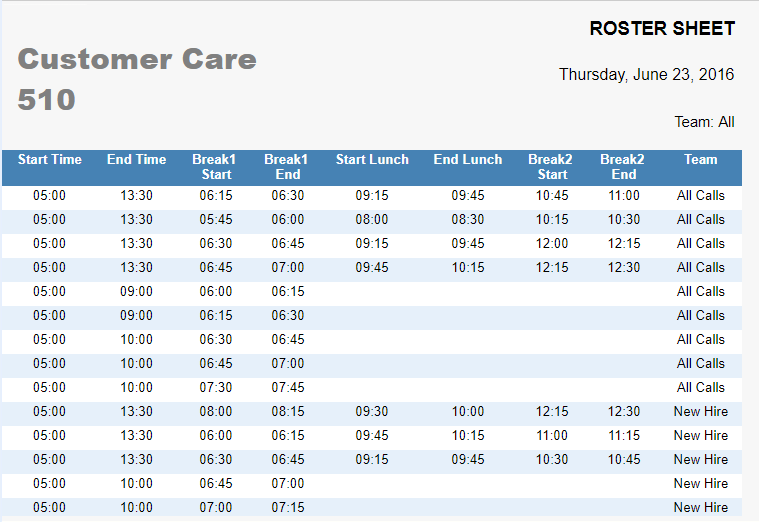The image size is (759, 522).
Task: Click the 11:15 Break2 End cell
Action: pos(624,436)
